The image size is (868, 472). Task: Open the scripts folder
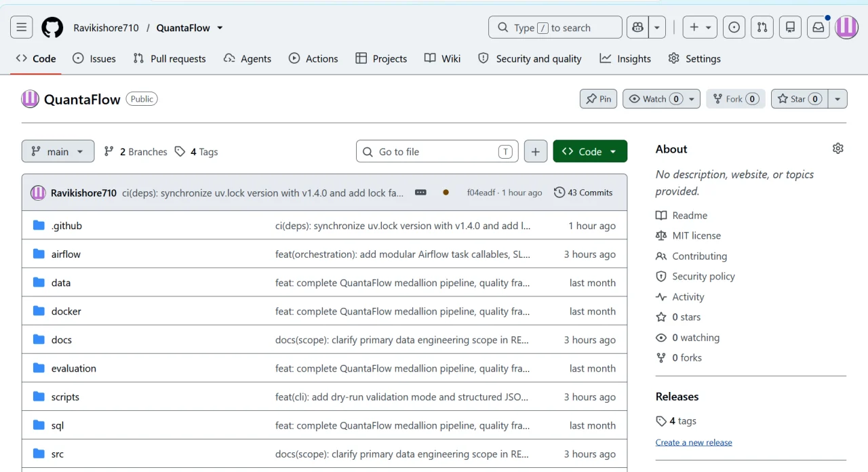click(x=65, y=397)
